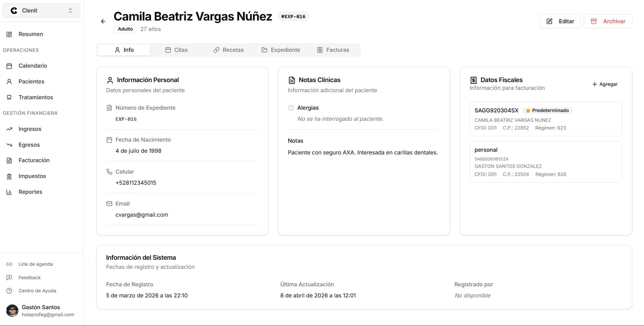
Task: Switch to the Expediente tab
Action: tap(281, 50)
